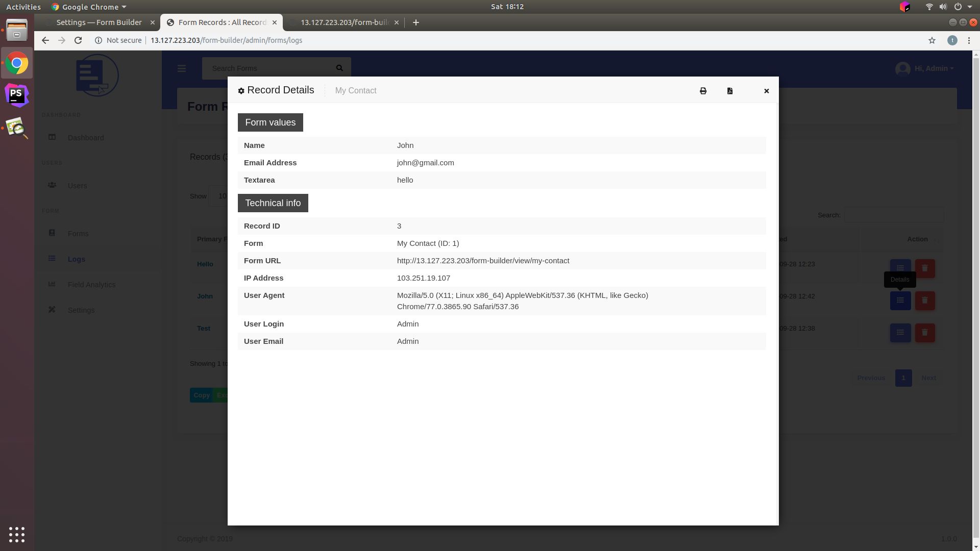Close the Record Details modal
The height and width of the screenshot is (551, 980).
coord(766,91)
